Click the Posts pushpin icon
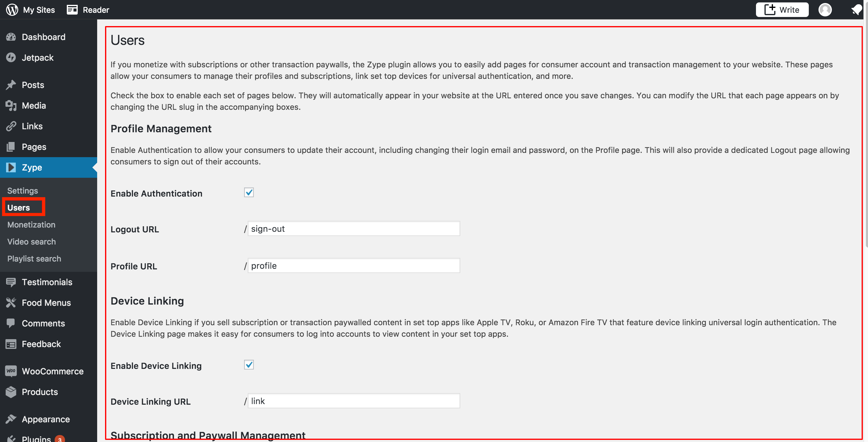The width and height of the screenshot is (868, 442). pyautogui.click(x=11, y=85)
